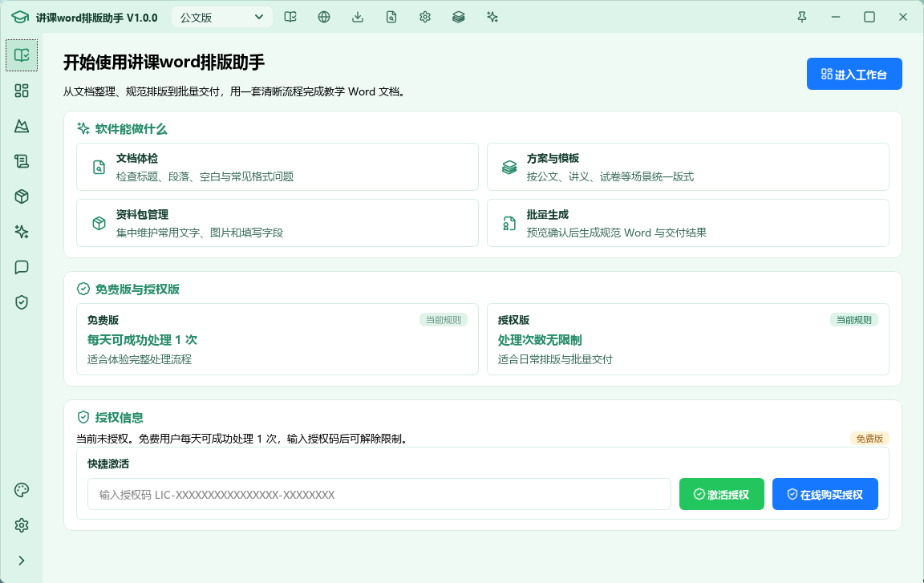Open the palette theme icon in sidebar

point(22,490)
